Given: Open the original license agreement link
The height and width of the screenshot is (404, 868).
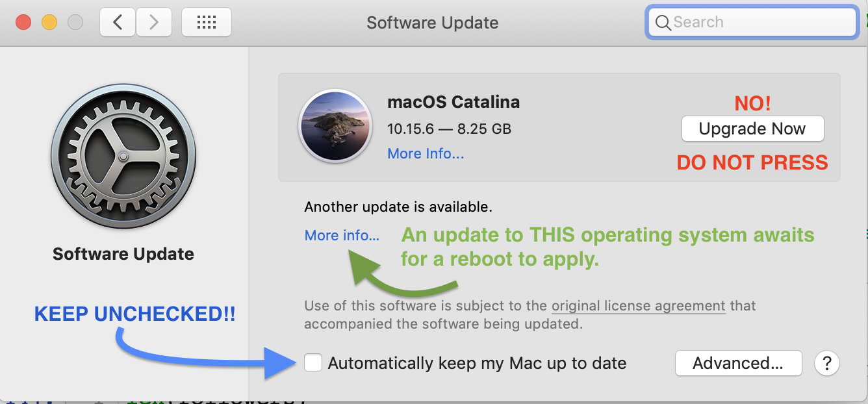Looking at the screenshot, I should point(638,305).
